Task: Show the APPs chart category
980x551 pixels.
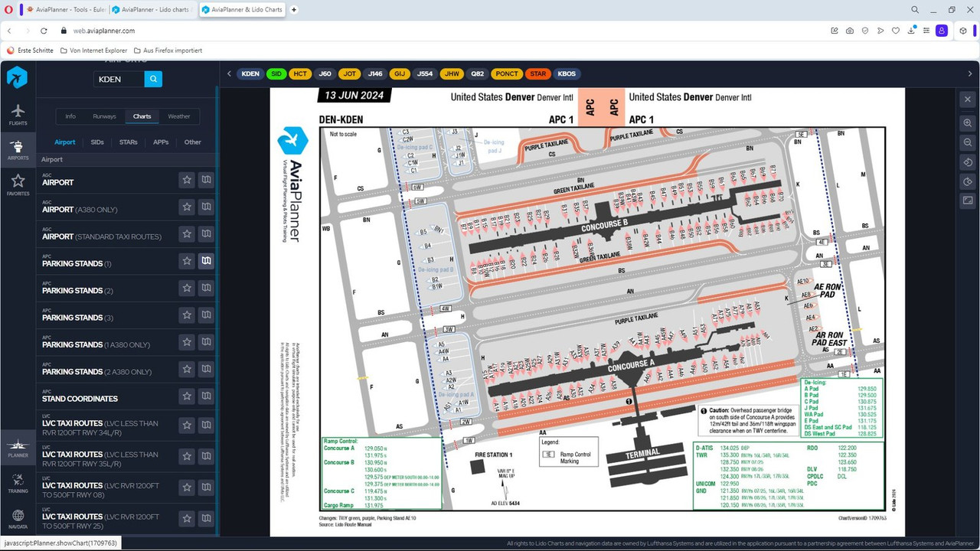Action: click(161, 142)
